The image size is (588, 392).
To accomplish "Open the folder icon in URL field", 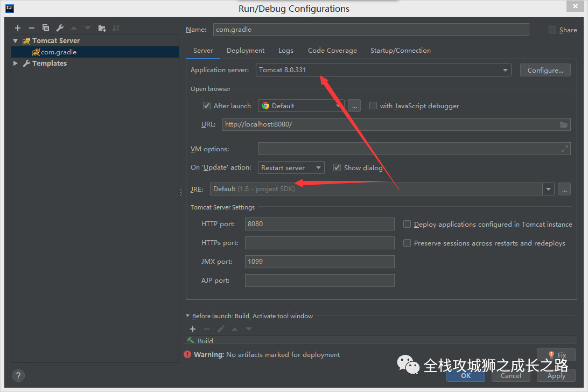I will (x=564, y=124).
